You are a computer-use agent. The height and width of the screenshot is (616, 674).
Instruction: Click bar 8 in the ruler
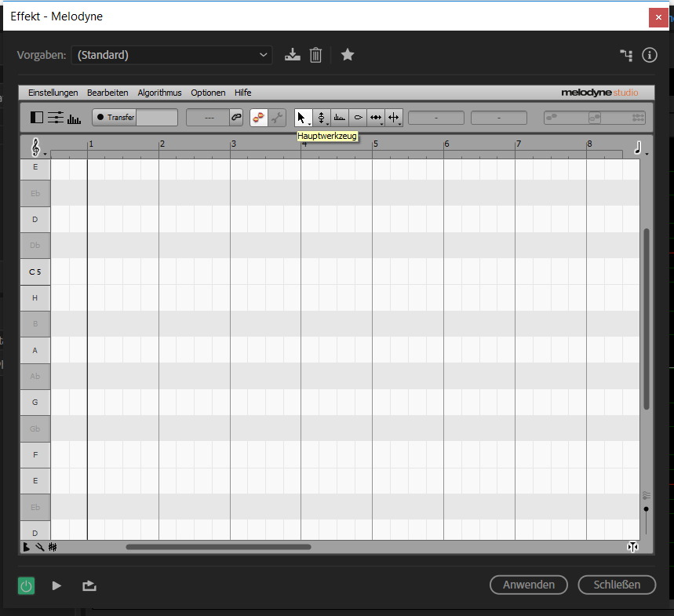(x=589, y=144)
